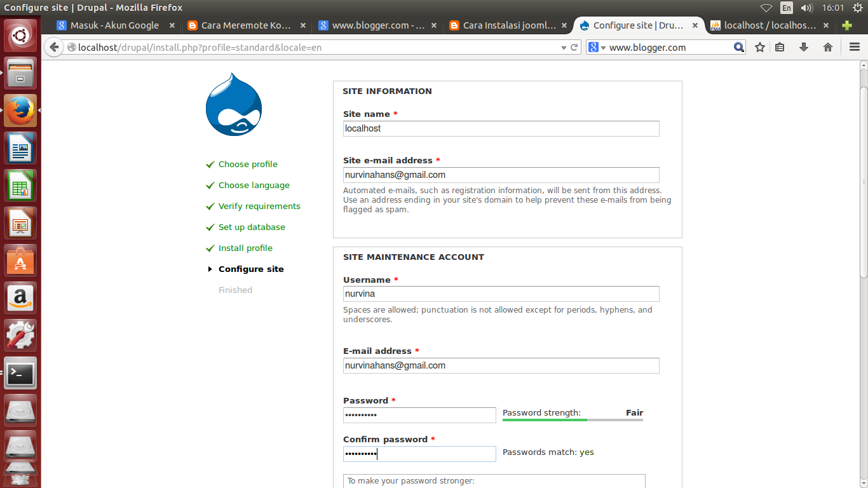
Task: Click the Site e-mail address field
Action: click(x=501, y=175)
